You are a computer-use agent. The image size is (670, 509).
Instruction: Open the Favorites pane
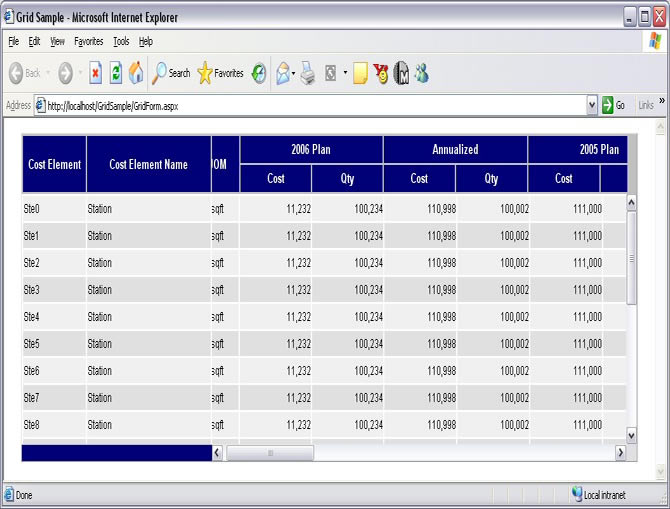[x=220, y=73]
